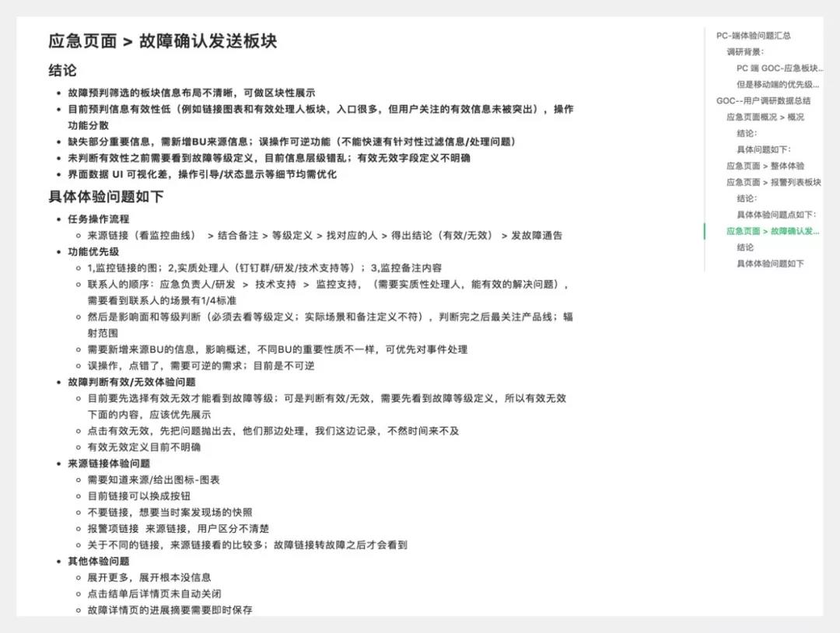Jump to outline item '具体体验问题如下'
Screen dimensions: 840x633
tap(770, 264)
